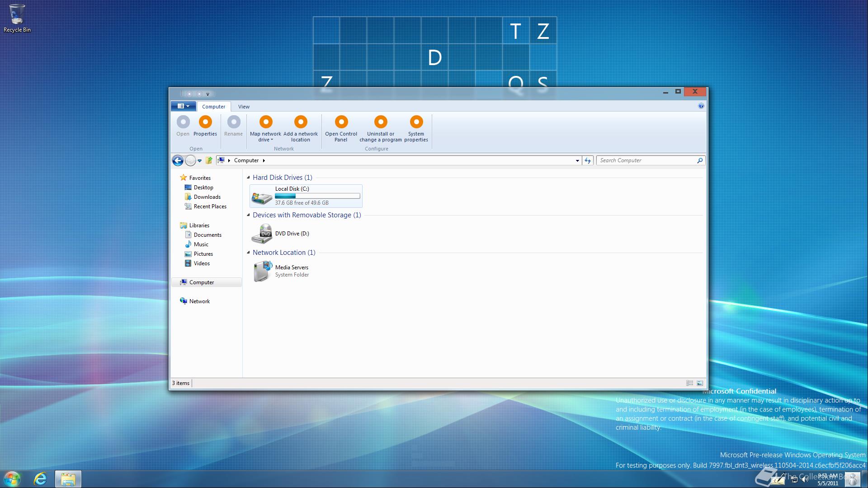Open the network tray icon

tap(794, 480)
